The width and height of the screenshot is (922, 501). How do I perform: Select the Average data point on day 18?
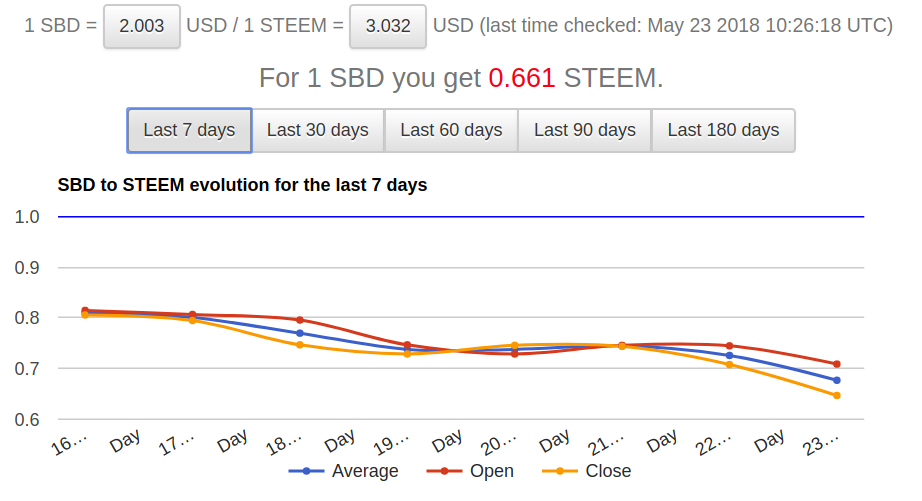[300, 333]
